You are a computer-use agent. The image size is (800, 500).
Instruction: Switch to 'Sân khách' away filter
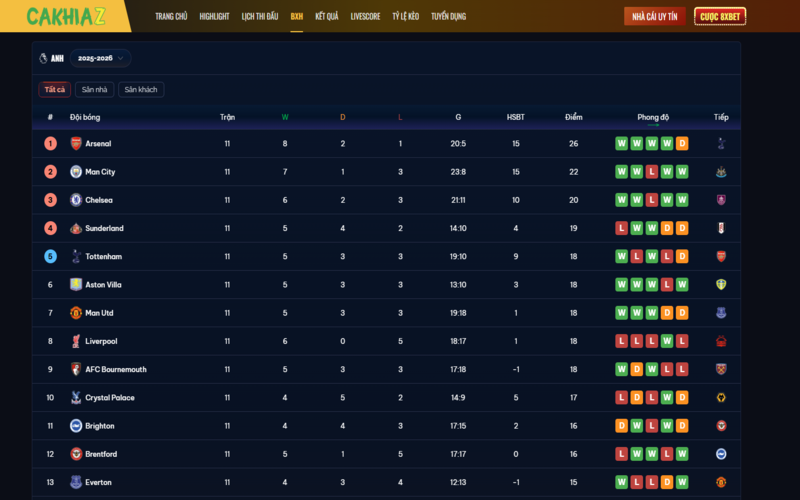141,90
